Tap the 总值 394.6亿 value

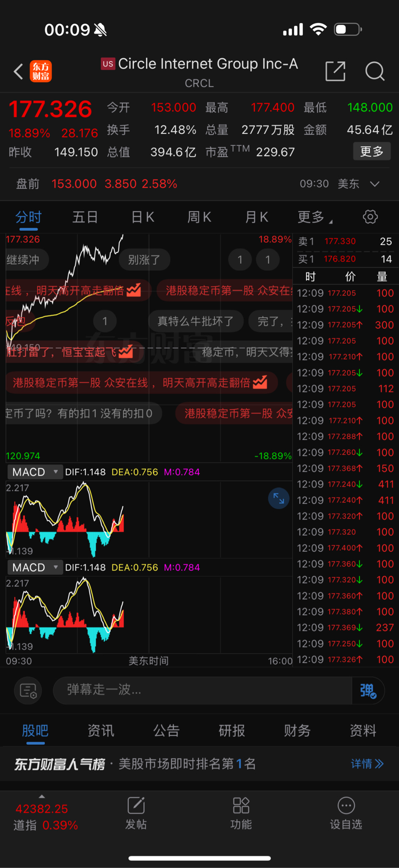click(174, 152)
